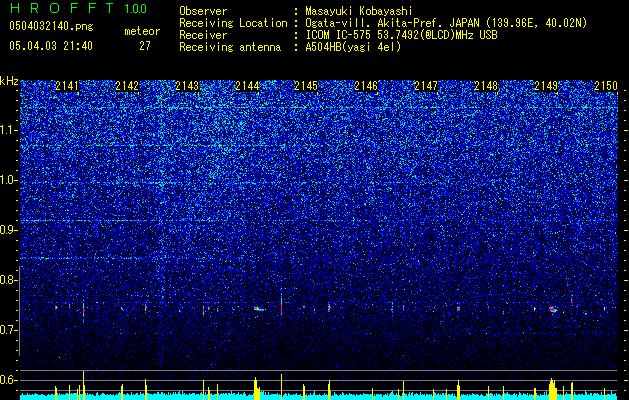Select the 0.9 kHz axis label
Viewport: 629px width, 400px height.
tap(9, 230)
